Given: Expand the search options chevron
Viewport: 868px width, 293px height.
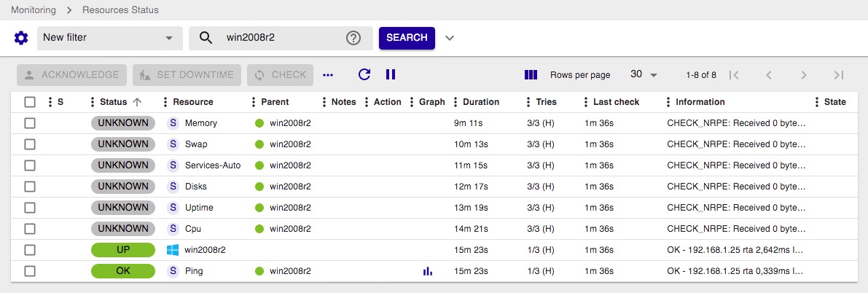Looking at the screenshot, I should [x=450, y=38].
